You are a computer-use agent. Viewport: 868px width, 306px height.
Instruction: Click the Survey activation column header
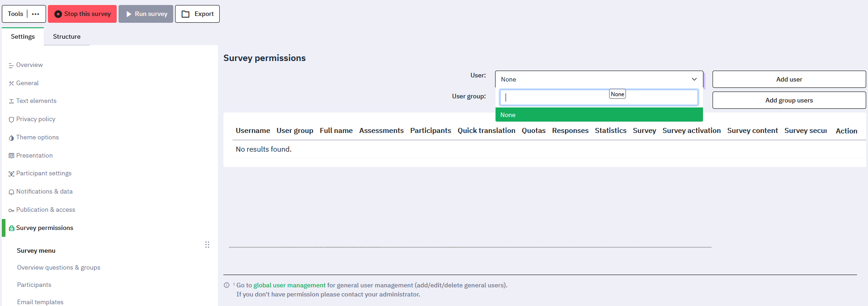pos(692,131)
